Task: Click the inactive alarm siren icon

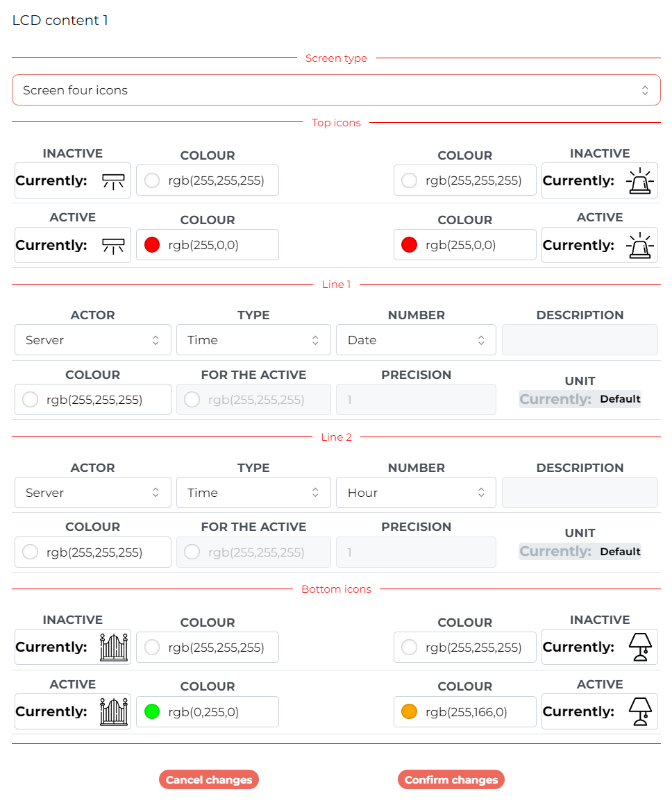Action: pos(640,181)
